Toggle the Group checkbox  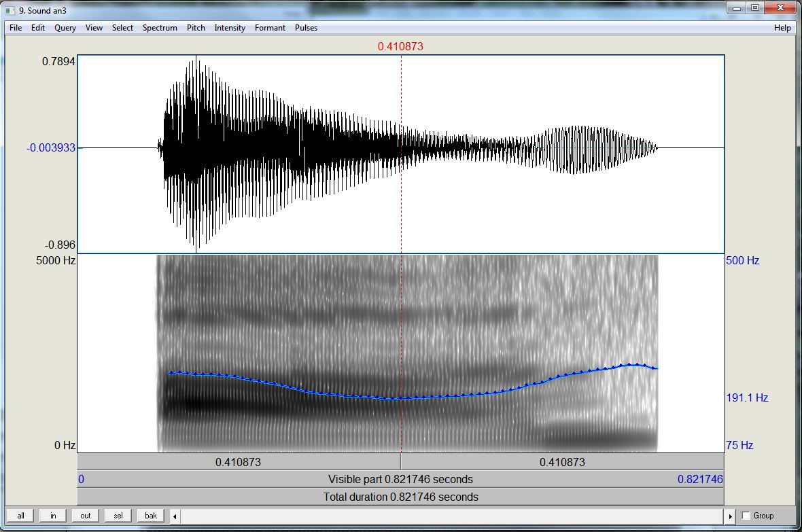746,516
